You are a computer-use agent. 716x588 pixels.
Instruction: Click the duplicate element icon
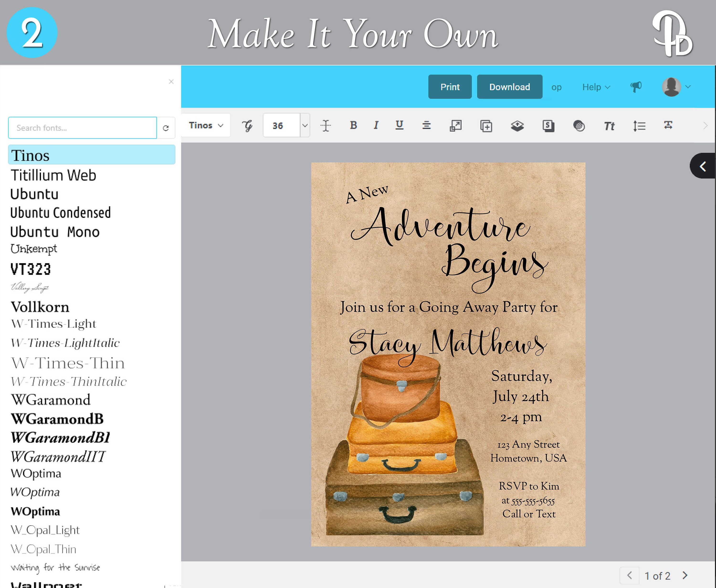[486, 126]
